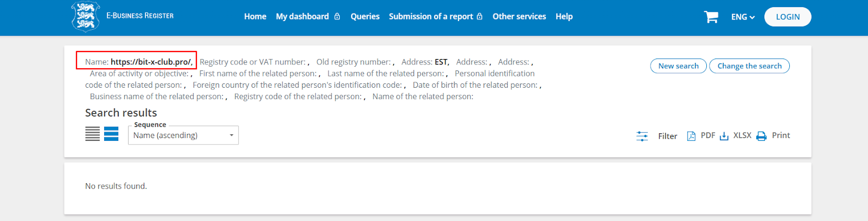This screenshot has height=221, width=868.
Task: Open the Other services menu
Action: tap(519, 17)
